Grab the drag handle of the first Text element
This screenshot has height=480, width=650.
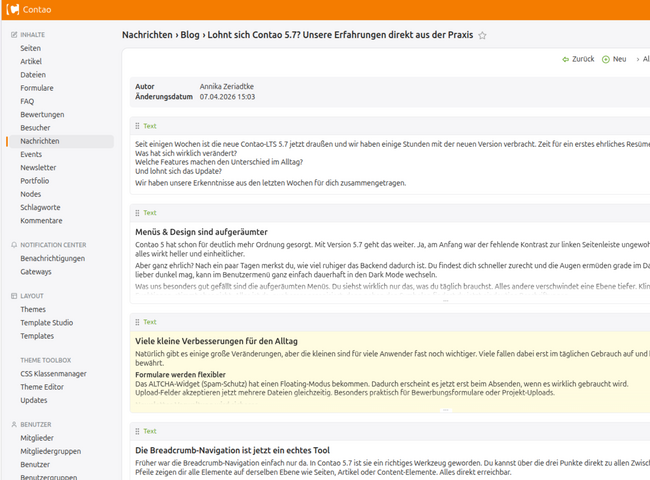point(137,126)
